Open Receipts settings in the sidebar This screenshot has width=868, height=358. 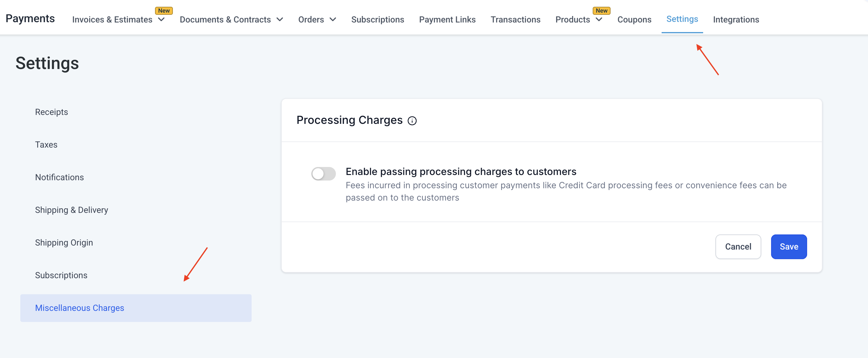click(x=52, y=112)
